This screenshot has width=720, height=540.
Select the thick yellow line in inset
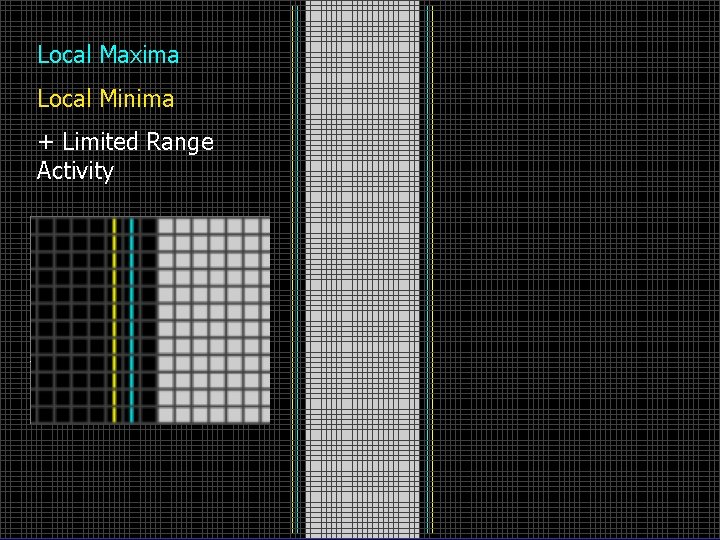[x=114, y=320]
